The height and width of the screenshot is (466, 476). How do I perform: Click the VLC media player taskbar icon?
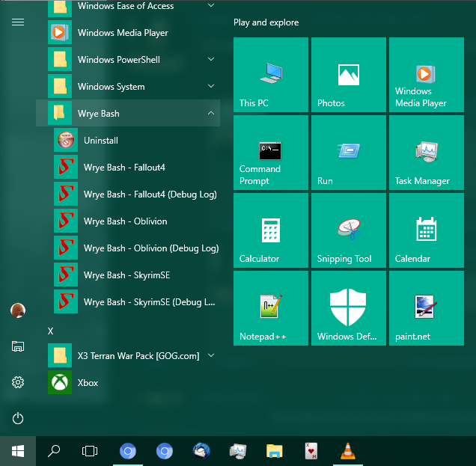pyautogui.click(x=347, y=451)
